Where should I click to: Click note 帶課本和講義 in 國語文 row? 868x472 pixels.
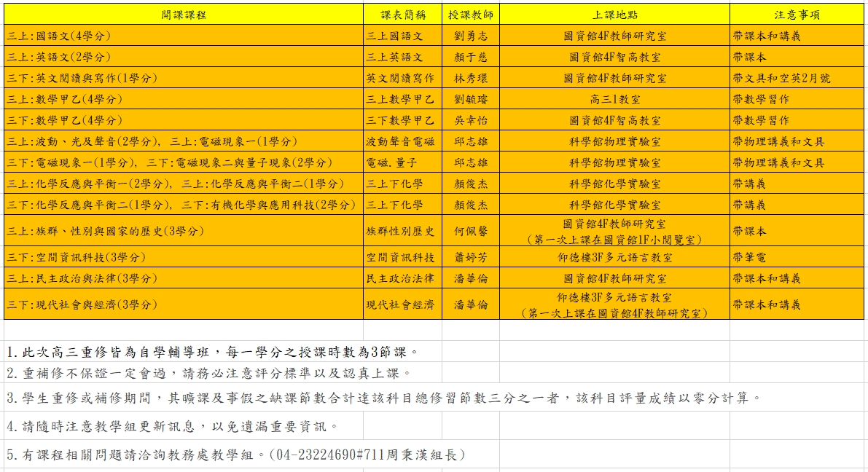(x=797, y=36)
